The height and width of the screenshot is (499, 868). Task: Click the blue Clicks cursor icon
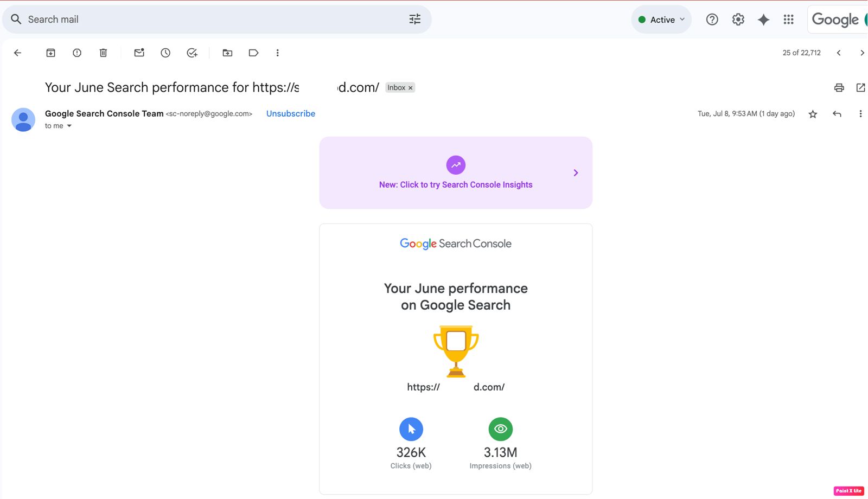[x=411, y=429]
